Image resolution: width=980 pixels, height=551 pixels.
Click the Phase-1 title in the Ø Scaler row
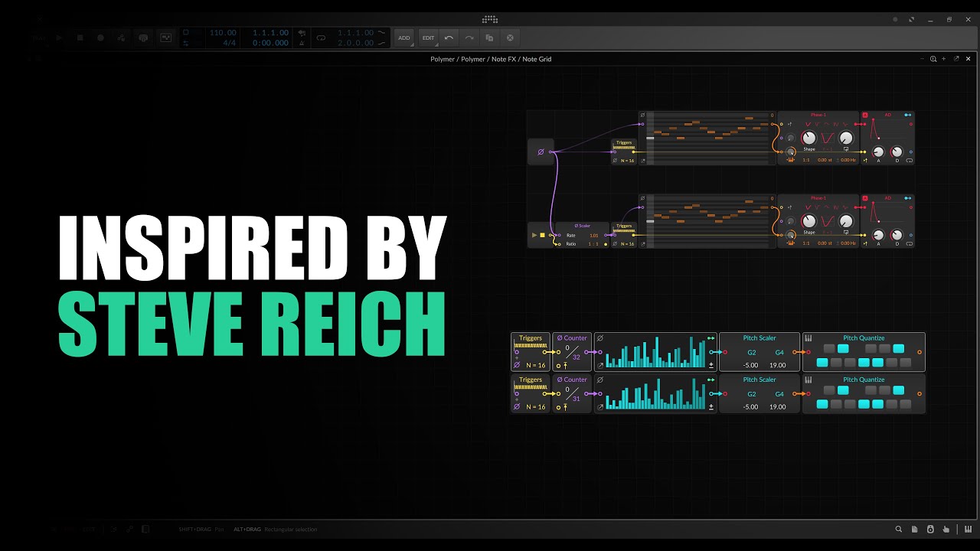(818, 198)
